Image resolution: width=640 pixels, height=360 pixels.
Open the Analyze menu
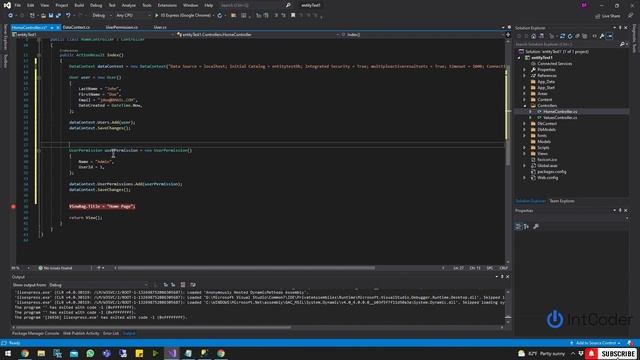129,5
